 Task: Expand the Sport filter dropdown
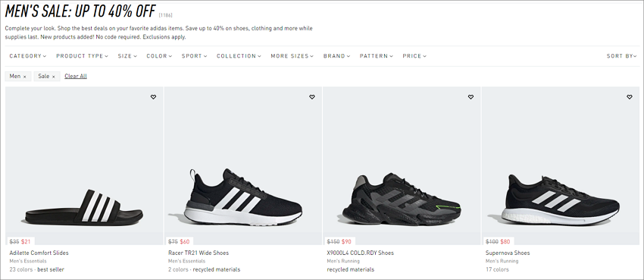click(195, 56)
